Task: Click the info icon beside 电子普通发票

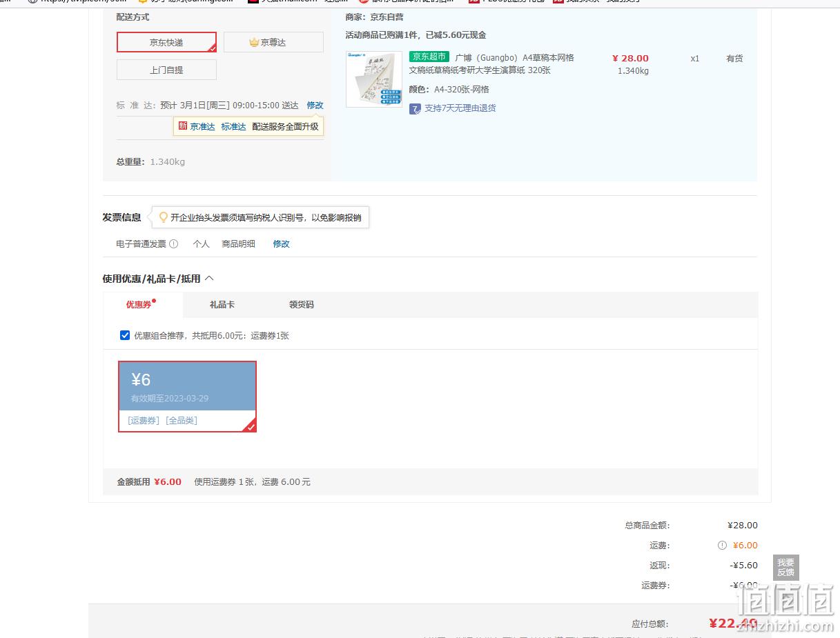Action: [174, 244]
